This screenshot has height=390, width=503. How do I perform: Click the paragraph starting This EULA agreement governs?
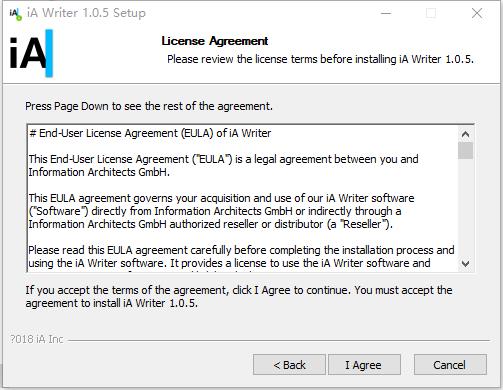(x=221, y=211)
